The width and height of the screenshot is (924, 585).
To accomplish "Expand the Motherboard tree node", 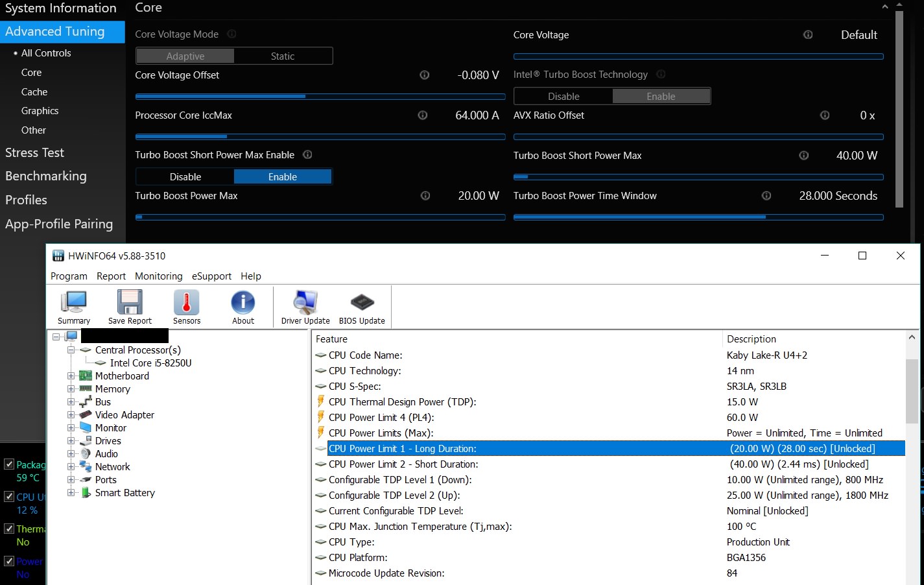I will [71, 376].
